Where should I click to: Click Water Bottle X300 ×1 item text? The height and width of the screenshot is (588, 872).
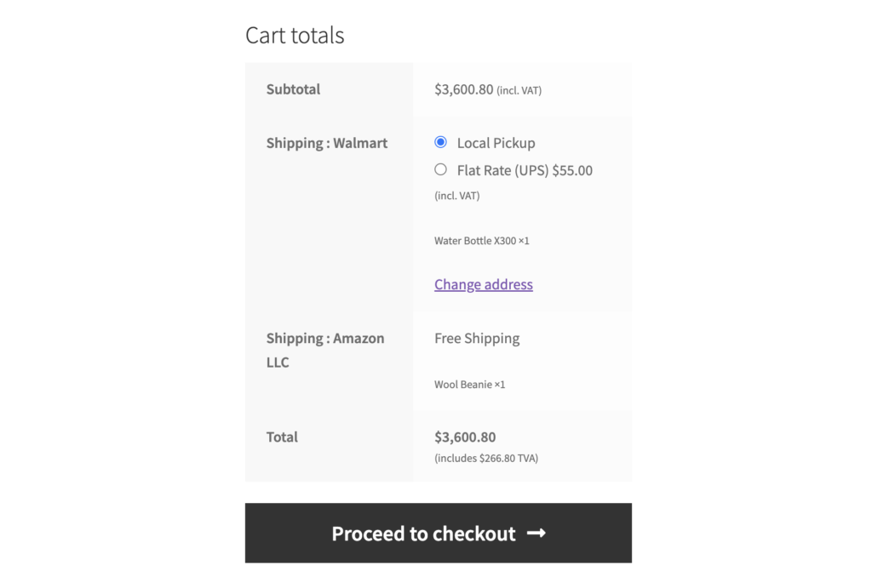coord(482,241)
